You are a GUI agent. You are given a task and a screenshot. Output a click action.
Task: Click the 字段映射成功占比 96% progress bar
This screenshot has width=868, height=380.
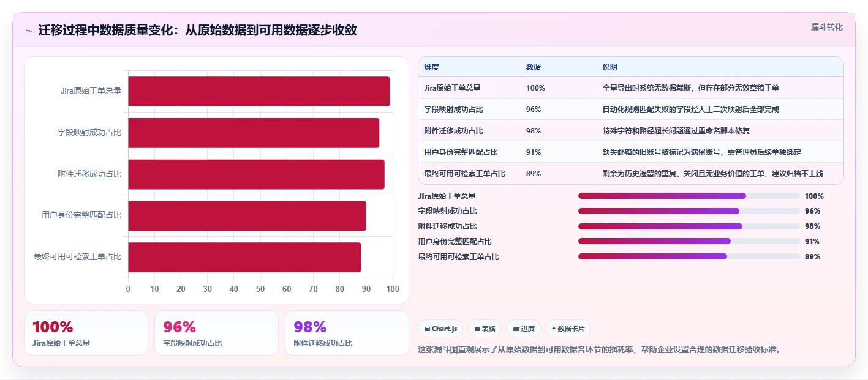[689, 211]
